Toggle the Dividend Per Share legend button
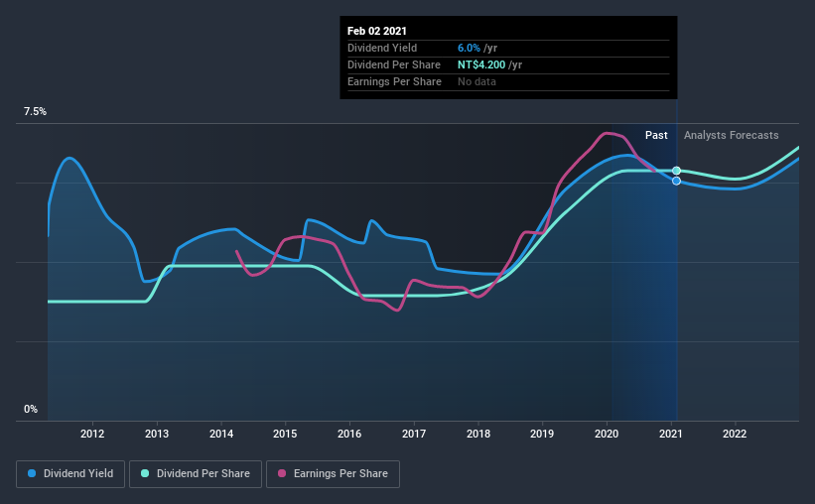 click(x=196, y=474)
